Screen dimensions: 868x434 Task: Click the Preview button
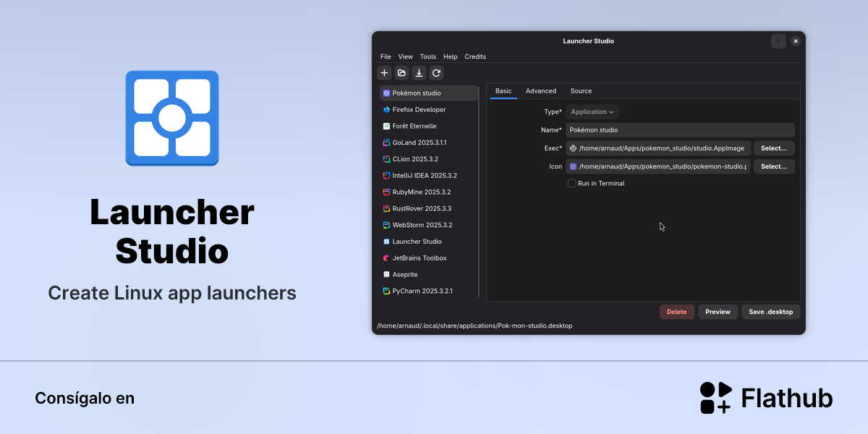click(x=718, y=312)
